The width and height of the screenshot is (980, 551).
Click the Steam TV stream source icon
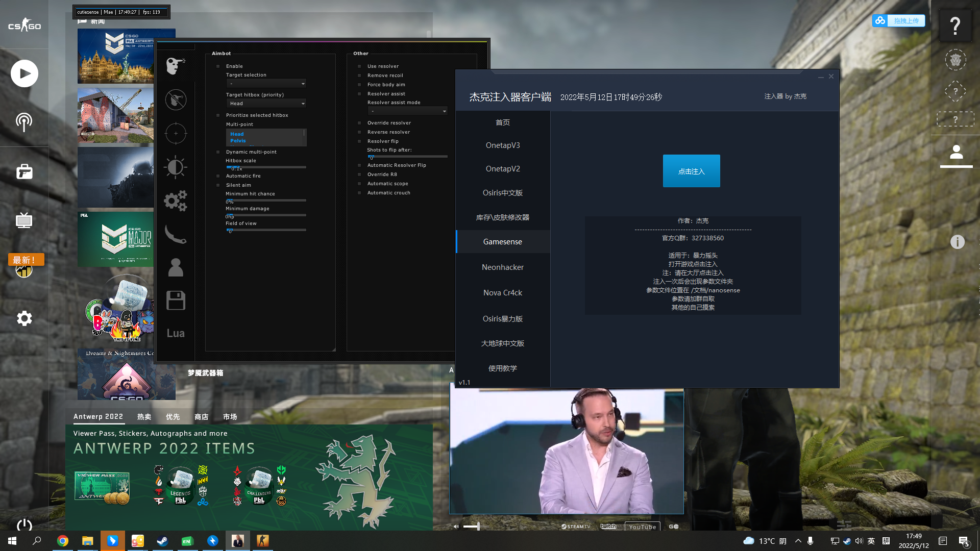pos(575,527)
